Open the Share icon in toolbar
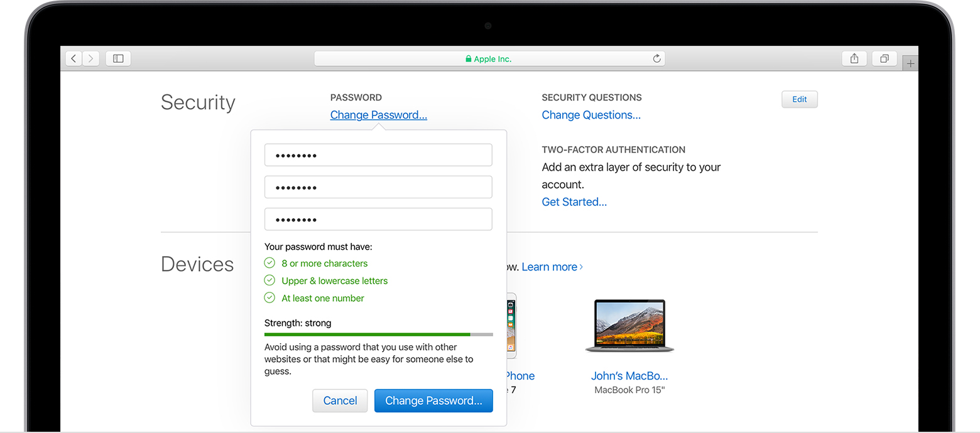Image resolution: width=980 pixels, height=433 pixels. point(854,58)
